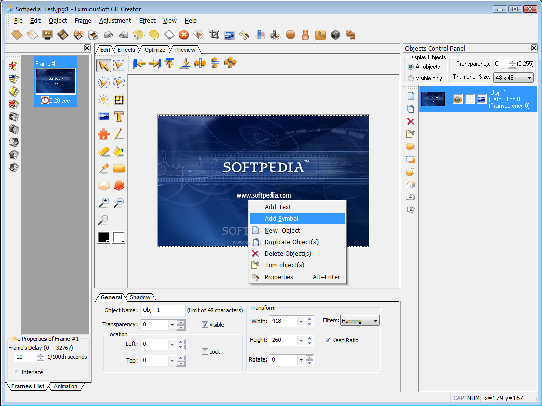Image resolution: width=542 pixels, height=406 pixels.
Task: Select the zoom in magnifier tool
Action: click(x=104, y=203)
